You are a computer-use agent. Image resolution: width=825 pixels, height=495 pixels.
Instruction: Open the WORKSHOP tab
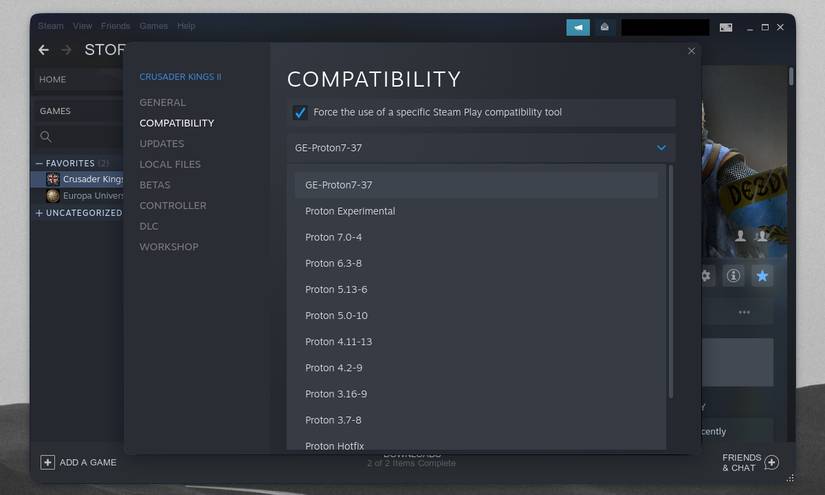coord(169,247)
